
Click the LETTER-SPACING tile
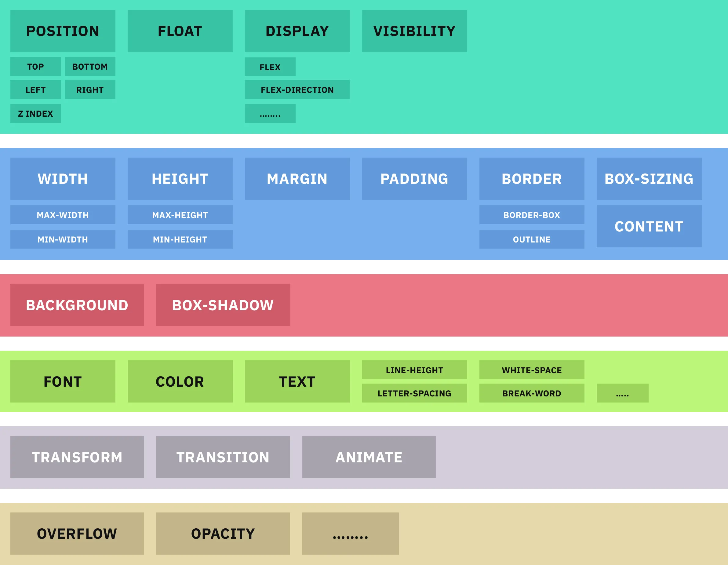tap(415, 393)
